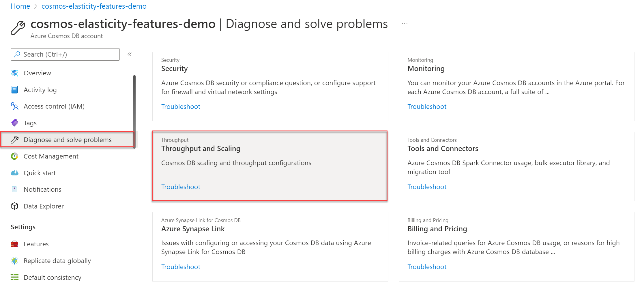Click the Access control (IAM) icon

tap(14, 106)
